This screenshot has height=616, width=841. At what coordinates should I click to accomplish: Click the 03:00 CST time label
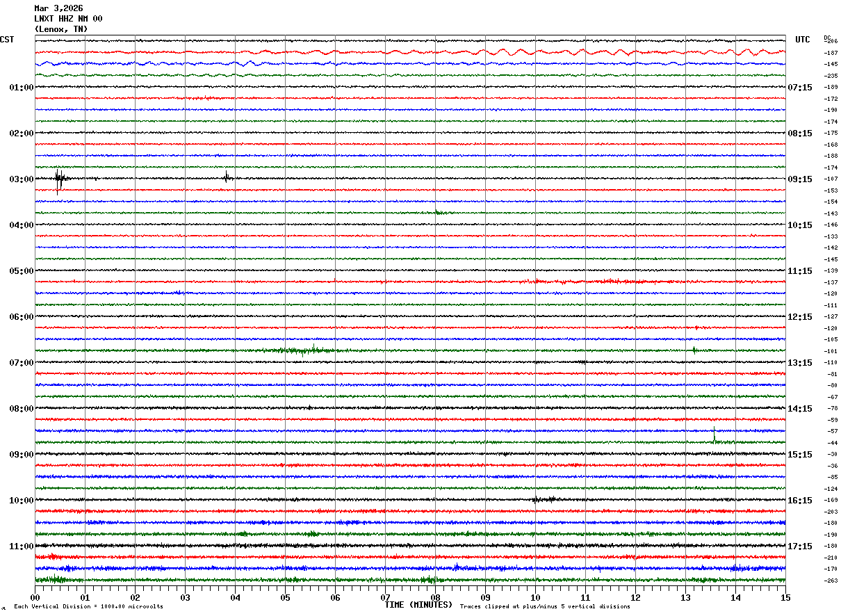[21, 179]
